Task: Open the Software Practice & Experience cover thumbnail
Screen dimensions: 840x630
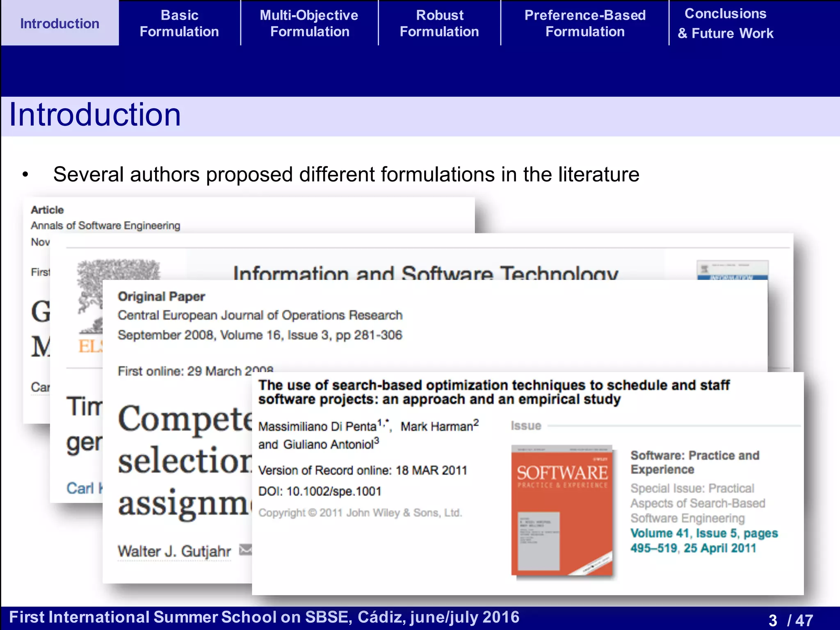Action: click(562, 510)
